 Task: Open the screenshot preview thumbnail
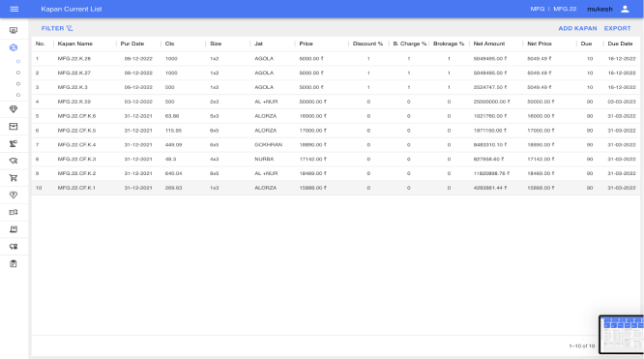[x=622, y=335]
